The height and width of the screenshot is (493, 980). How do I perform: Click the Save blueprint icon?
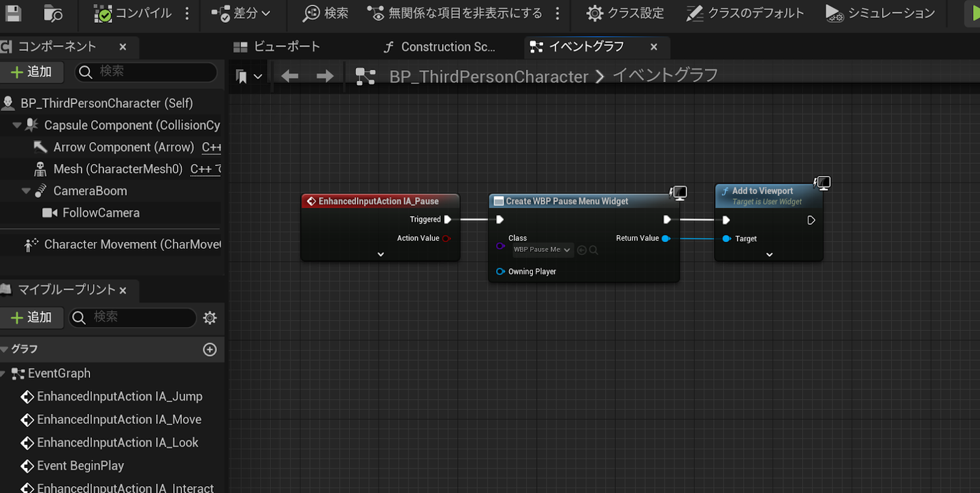tap(13, 13)
